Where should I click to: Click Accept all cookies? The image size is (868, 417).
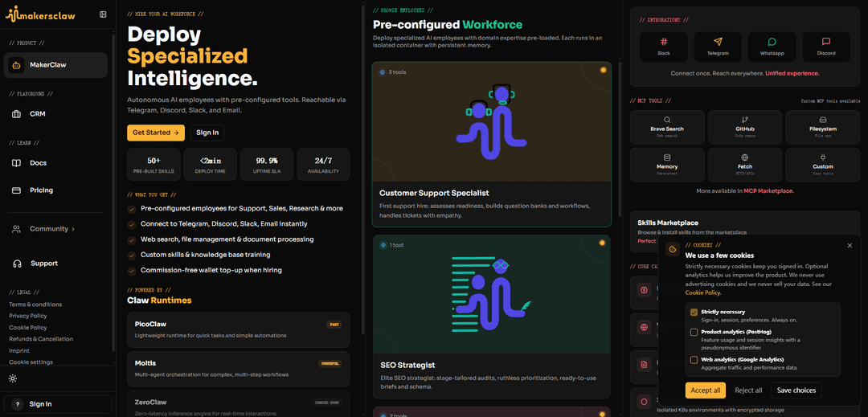pos(706,390)
